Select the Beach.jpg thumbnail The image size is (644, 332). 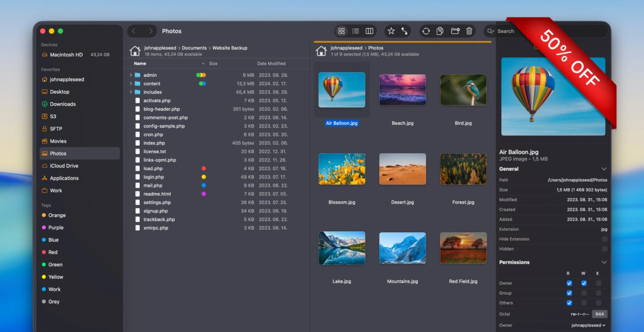403,90
